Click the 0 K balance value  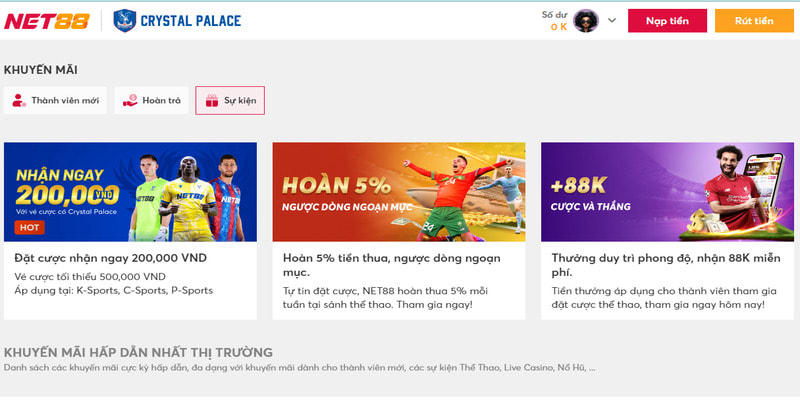(x=559, y=27)
